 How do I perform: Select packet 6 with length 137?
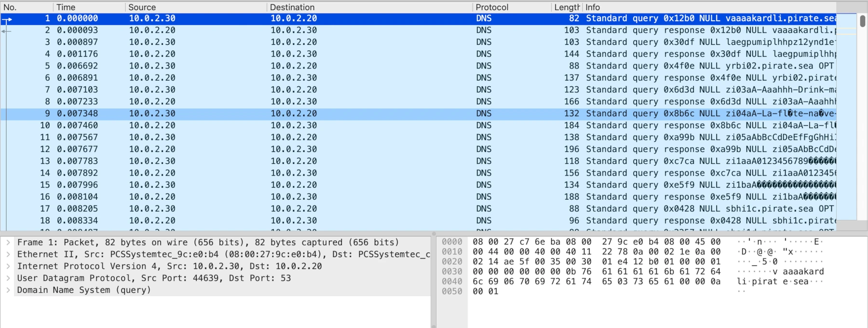(x=419, y=78)
